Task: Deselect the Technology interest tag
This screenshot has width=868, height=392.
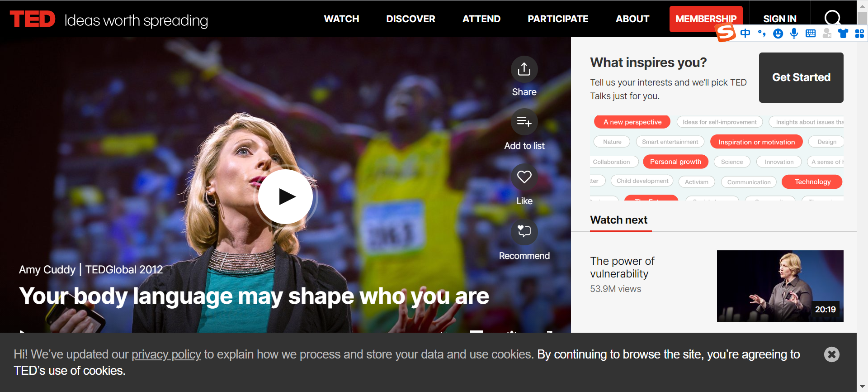Action: [812, 182]
